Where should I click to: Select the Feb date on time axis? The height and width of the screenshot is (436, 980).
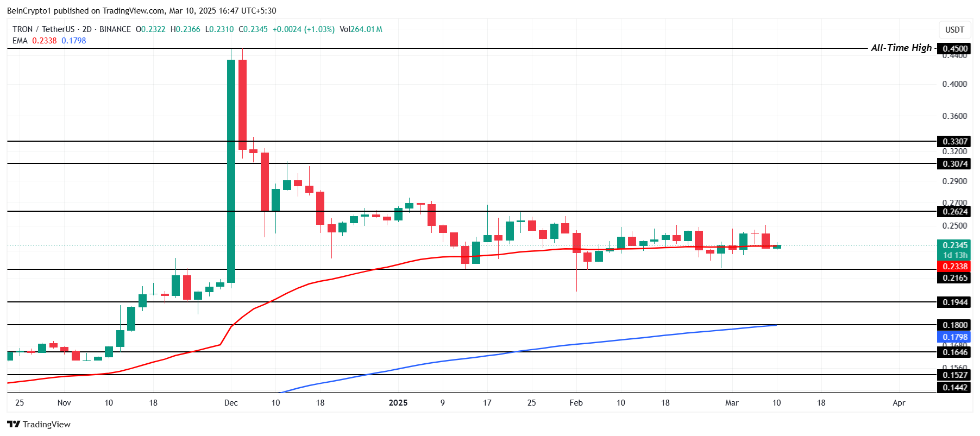click(x=576, y=403)
